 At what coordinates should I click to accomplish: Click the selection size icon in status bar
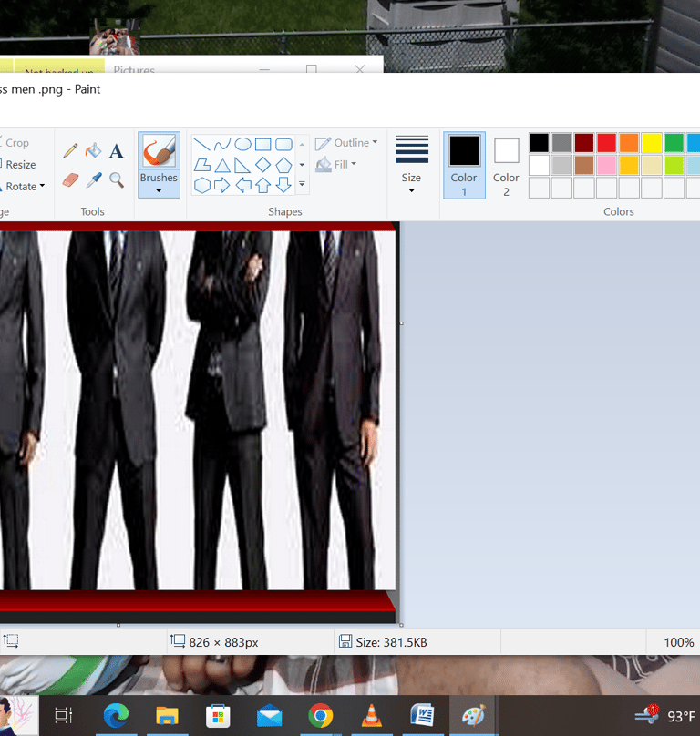coord(10,641)
